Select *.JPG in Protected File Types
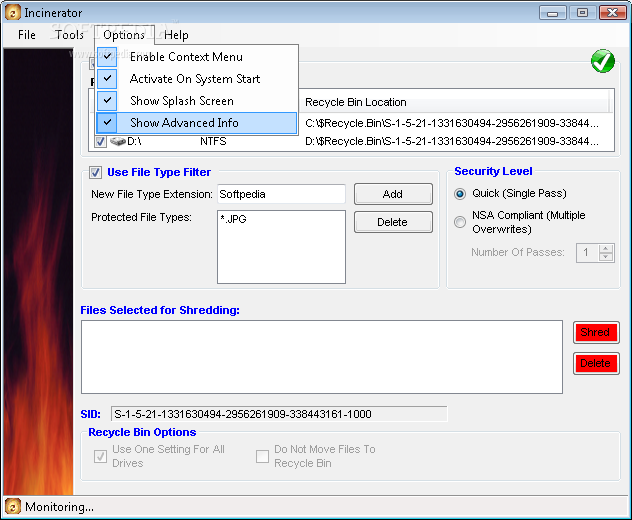 pyautogui.click(x=233, y=219)
